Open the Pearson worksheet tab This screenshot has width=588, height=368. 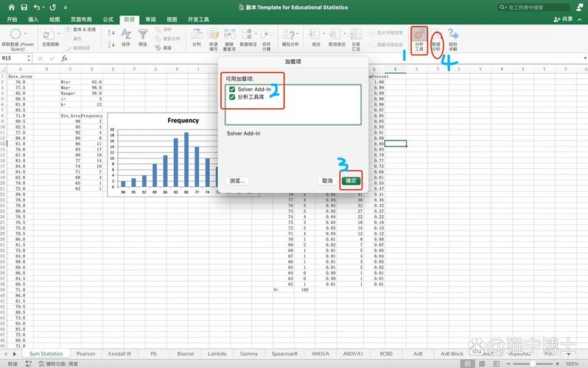(85, 354)
